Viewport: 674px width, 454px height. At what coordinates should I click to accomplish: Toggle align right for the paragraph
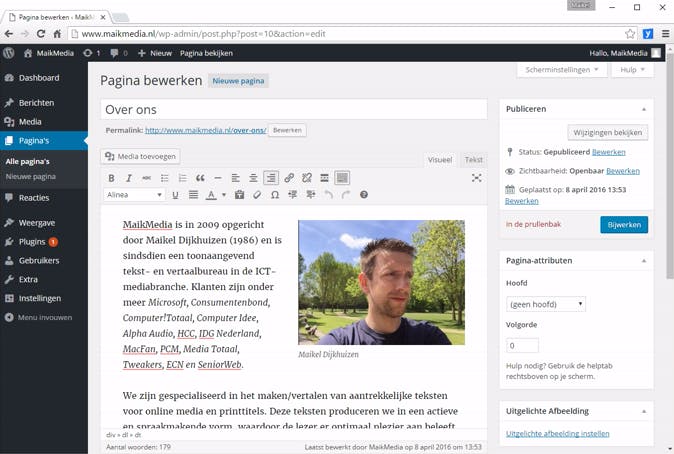click(270, 178)
